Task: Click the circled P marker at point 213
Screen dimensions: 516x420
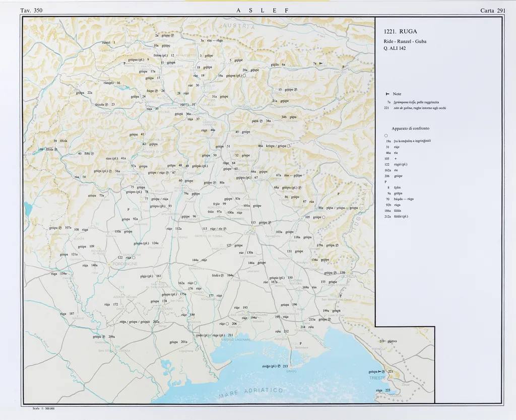Action: pyautogui.click(x=278, y=367)
